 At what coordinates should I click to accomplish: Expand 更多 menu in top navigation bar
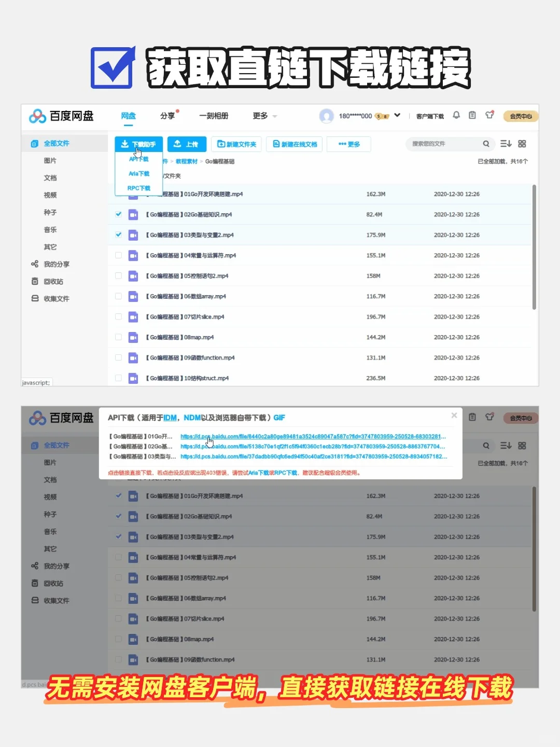tap(265, 116)
